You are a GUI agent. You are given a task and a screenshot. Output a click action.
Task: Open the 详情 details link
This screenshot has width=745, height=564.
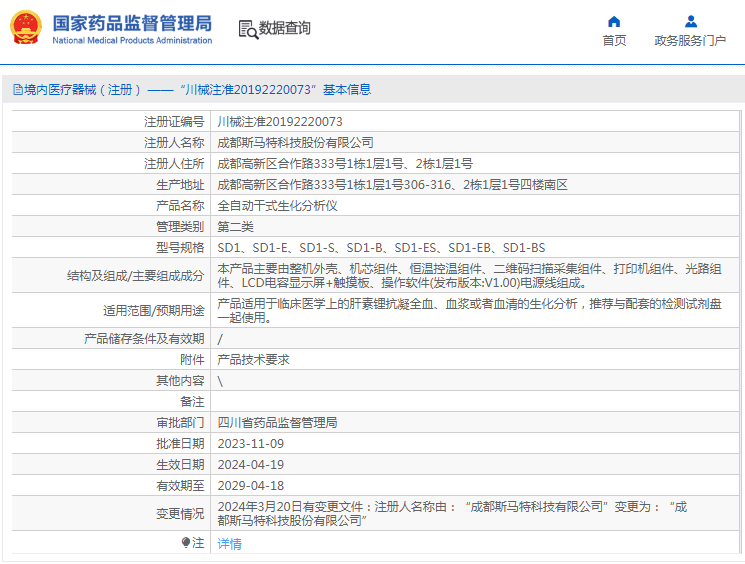click(x=229, y=544)
